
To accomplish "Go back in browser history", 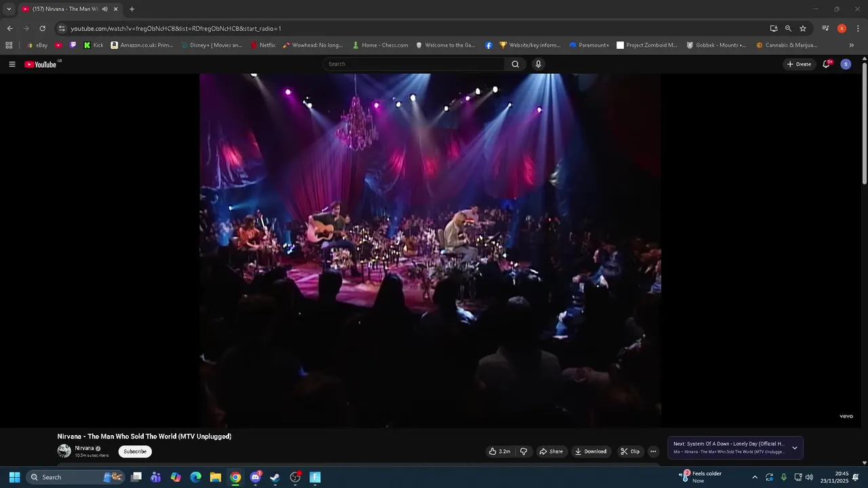I will click(9, 28).
